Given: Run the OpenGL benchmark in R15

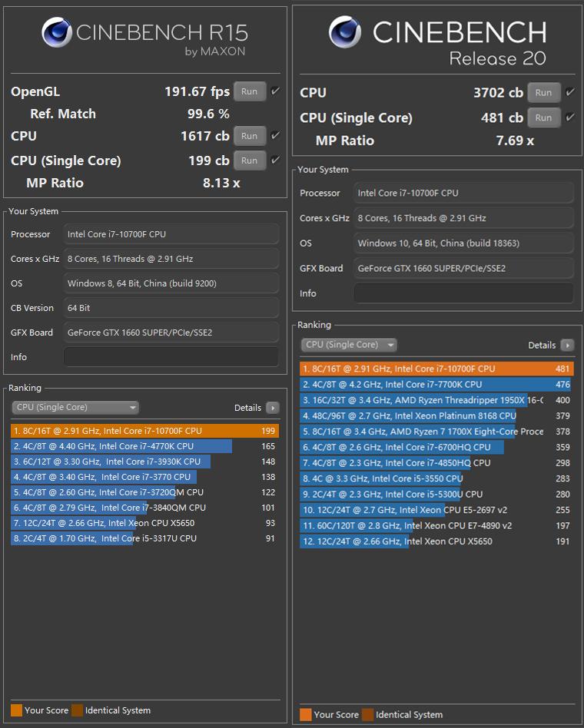Looking at the screenshot, I should click(x=249, y=91).
